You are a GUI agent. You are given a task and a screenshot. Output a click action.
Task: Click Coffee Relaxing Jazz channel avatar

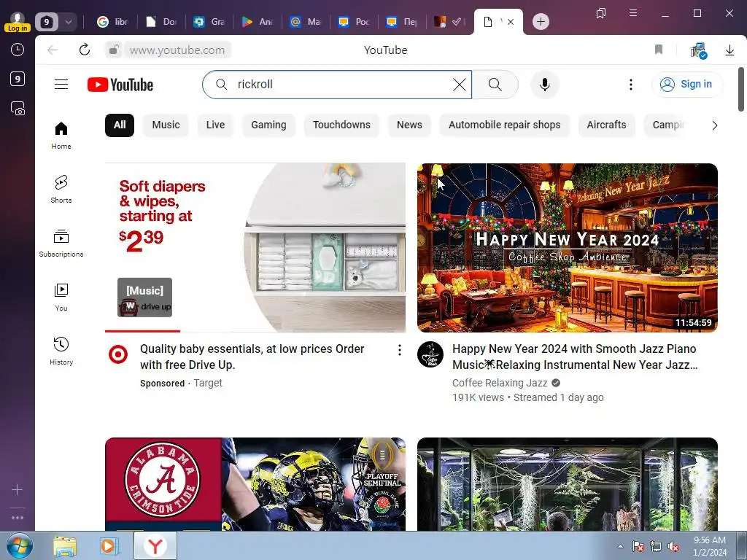(x=430, y=354)
